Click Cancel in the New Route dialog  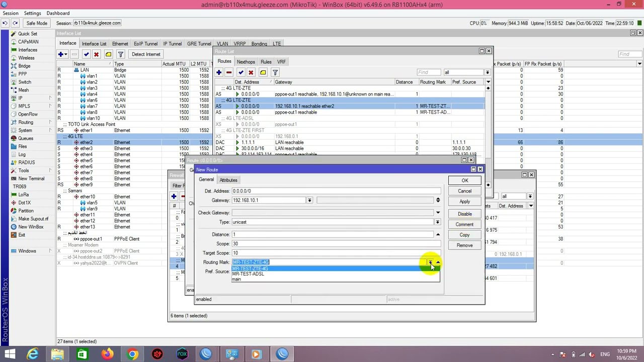[465, 191]
